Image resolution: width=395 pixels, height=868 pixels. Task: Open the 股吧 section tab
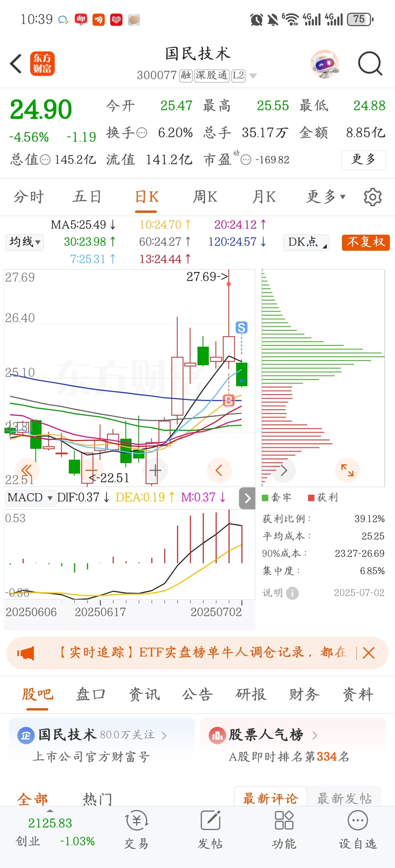(37, 694)
